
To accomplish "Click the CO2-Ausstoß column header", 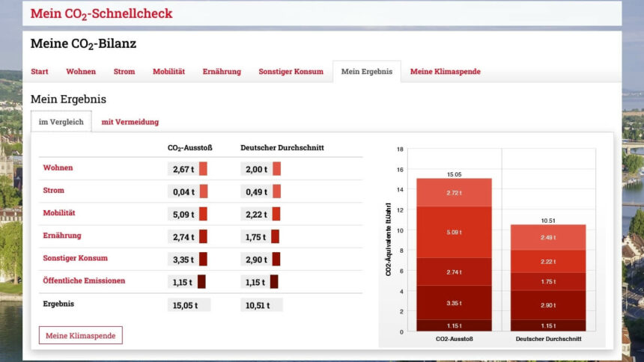I will coord(189,148).
